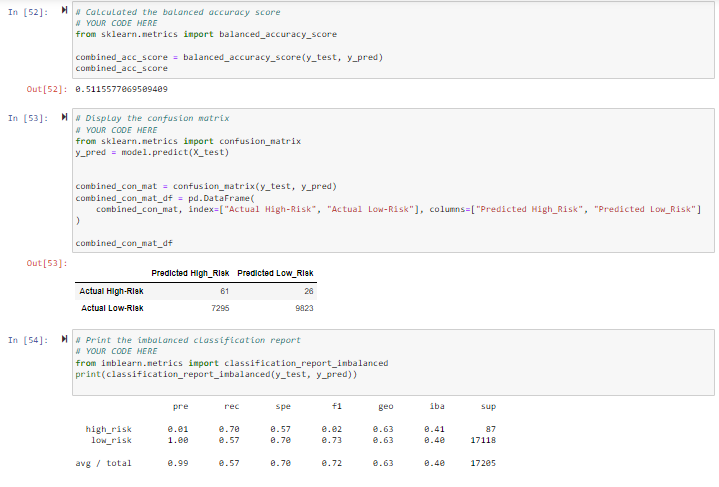
Task: Click the 'import confusion_matrix' line
Action: [188, 141]
